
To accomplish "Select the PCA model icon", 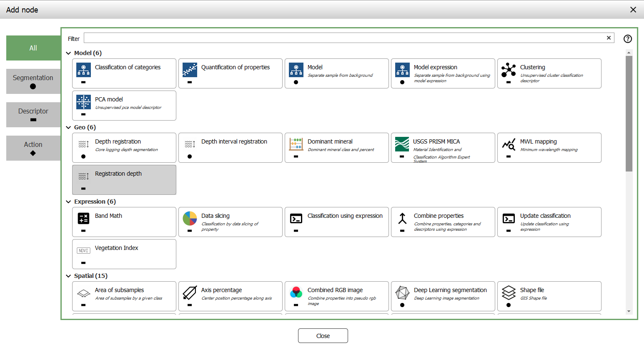I will (x=83, y=102).
